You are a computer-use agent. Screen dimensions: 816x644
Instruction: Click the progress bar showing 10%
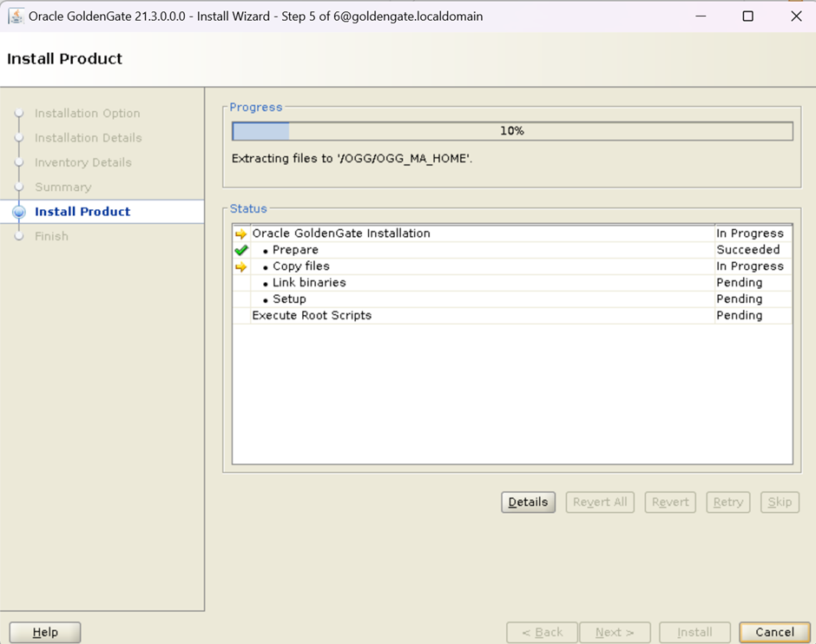tap(512, 131)
